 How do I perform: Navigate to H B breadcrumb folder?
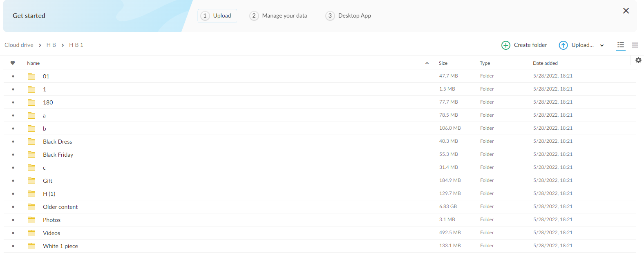coord(51,45)
